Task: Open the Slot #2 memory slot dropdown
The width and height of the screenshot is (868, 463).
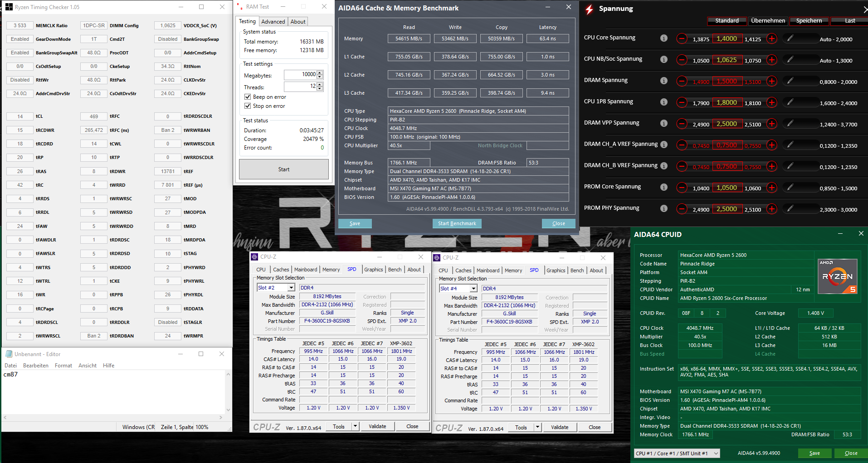Action: tap(291, 288)
